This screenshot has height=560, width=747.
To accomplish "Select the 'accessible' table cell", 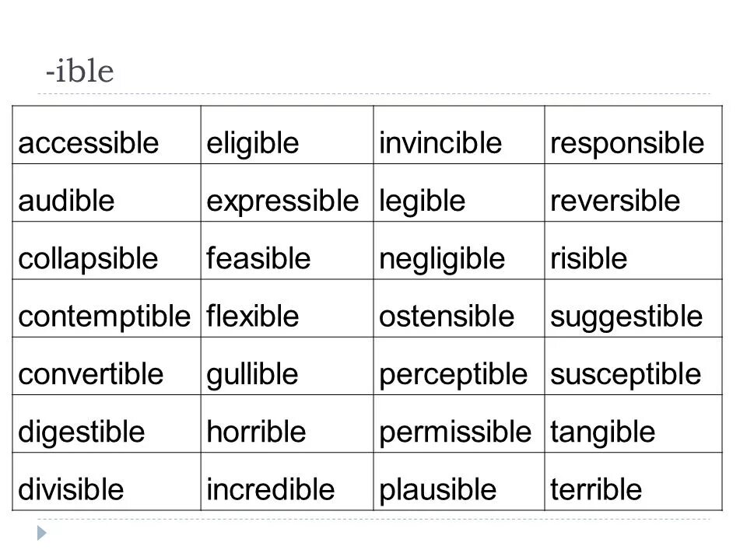I will click(x=107, y=135).
